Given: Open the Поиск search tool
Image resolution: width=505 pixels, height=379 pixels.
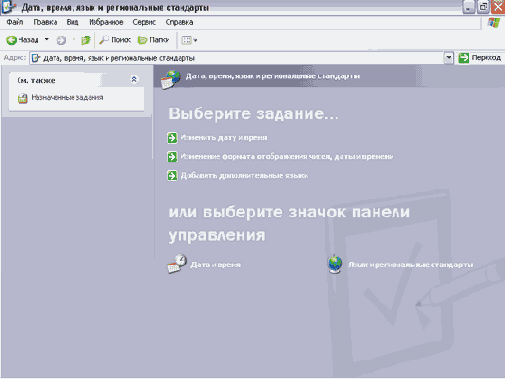Looking at the screenshot, I should (115, 40).
